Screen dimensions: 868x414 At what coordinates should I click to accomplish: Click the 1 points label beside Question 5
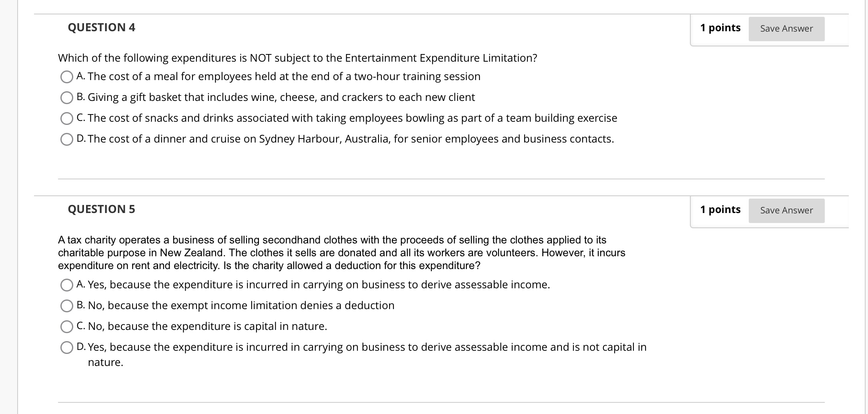(x=720, y=209)
